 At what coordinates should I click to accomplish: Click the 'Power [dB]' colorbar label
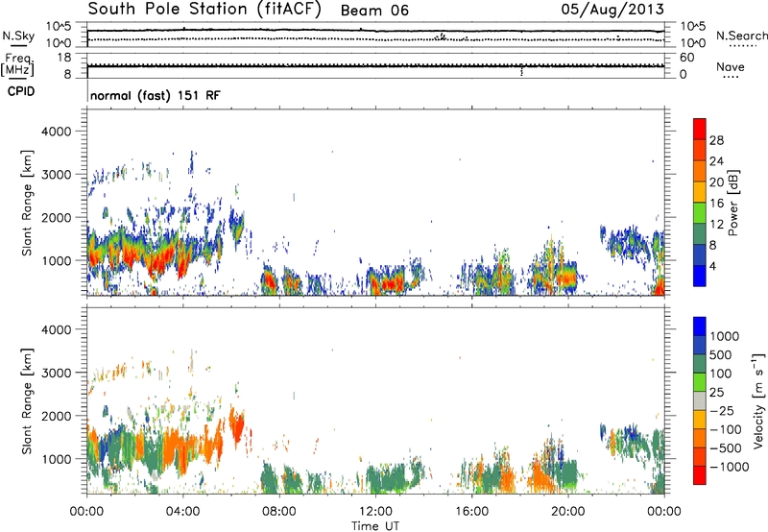point(732,203)
